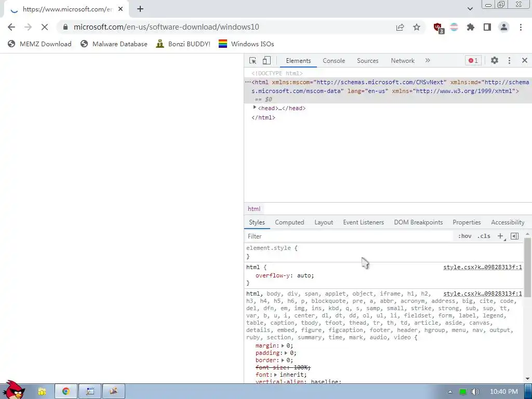Click the styles pane scrollbar thumb
Image resolution: width=532 pixels, height=399 pixels.
[527, 268]
